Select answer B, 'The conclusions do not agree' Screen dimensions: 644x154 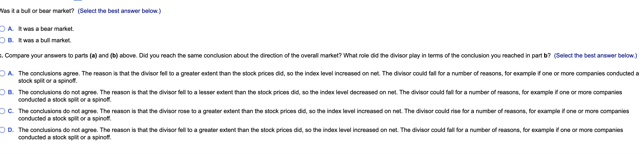[x=3, y=92]
